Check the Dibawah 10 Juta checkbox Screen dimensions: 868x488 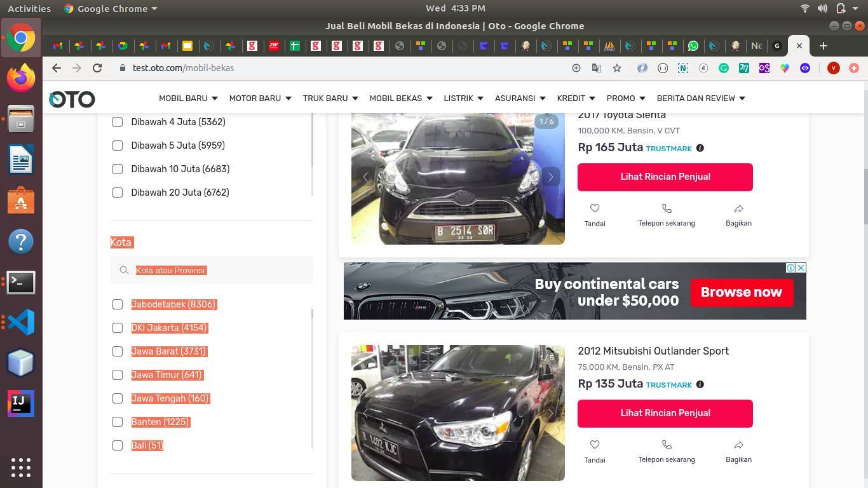[118, 169]
